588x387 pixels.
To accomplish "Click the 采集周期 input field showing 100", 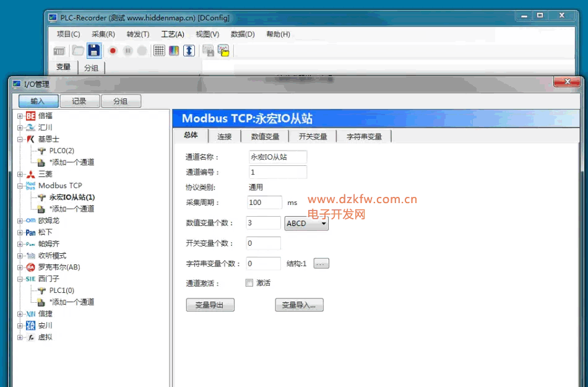I will click(265, 202).
